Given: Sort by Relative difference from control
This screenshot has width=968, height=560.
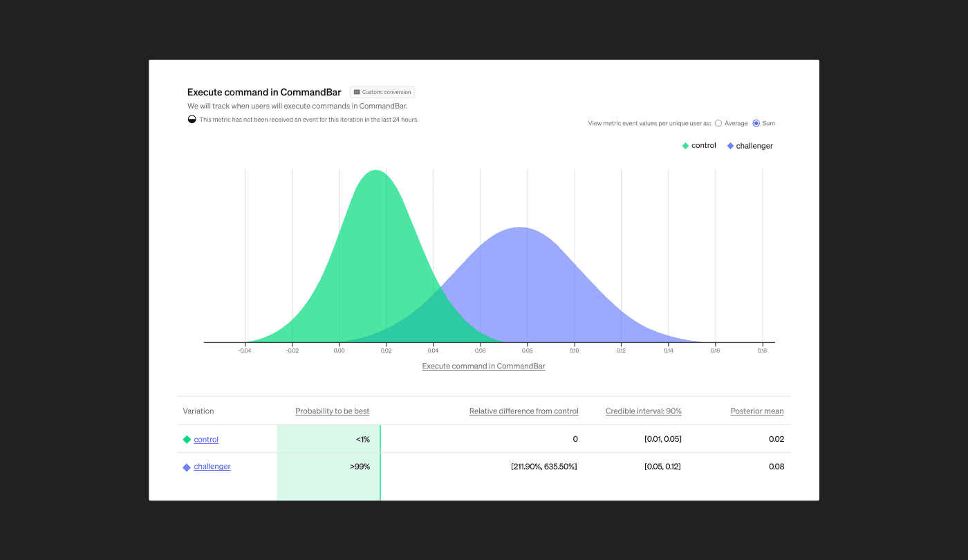Looking at the screenshot, I should (x=523, y=411).
